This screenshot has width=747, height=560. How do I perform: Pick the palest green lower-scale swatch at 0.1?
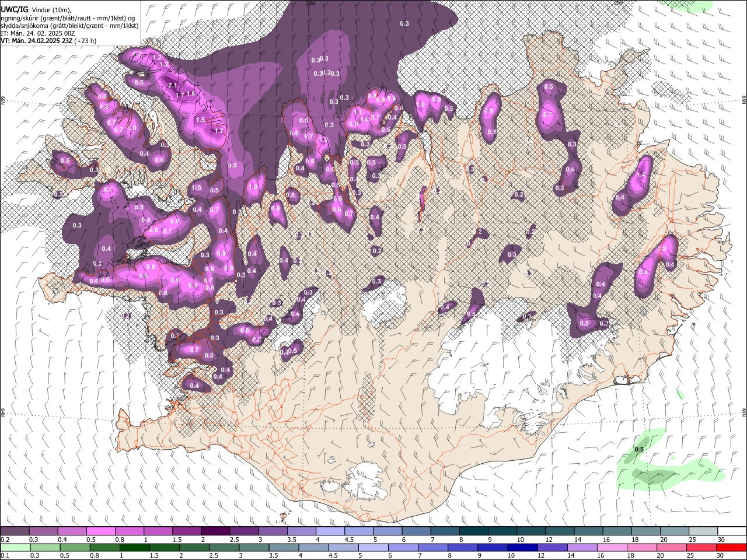[15, 547]
